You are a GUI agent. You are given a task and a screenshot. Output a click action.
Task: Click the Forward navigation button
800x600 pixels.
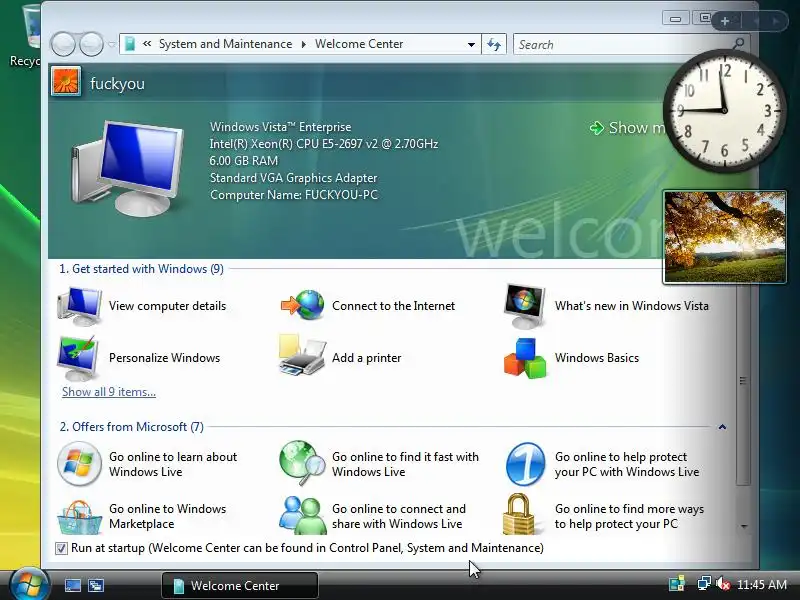91,44
